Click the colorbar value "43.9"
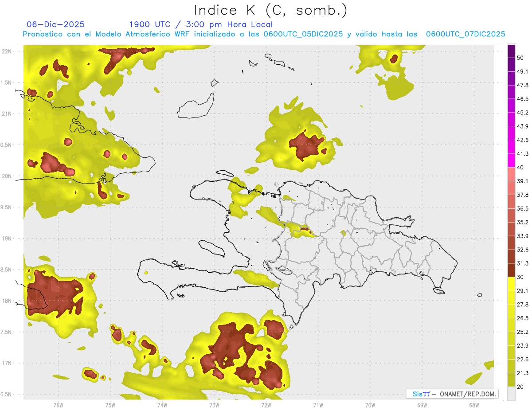Viewport: 532px width, 411px height. pos(523,126)
